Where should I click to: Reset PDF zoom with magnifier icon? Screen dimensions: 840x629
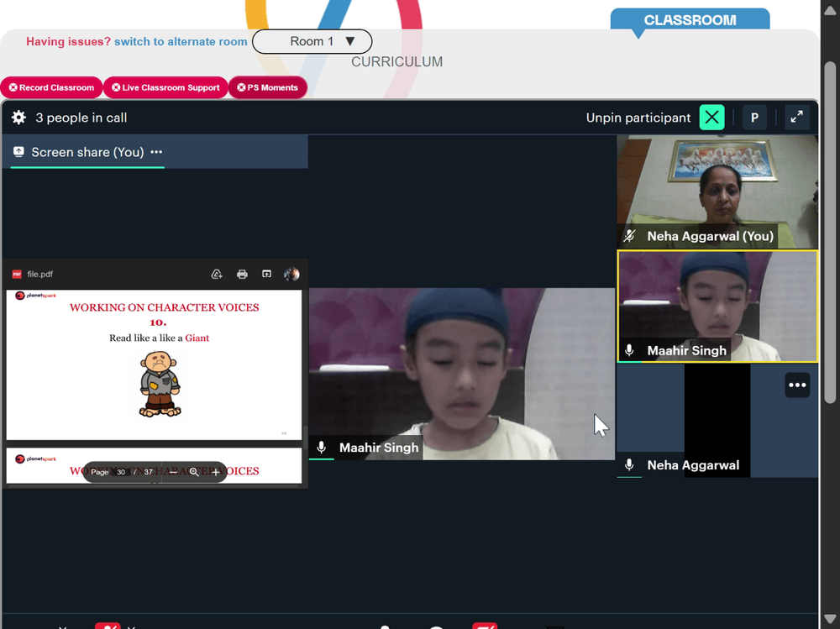pos(194,472)
